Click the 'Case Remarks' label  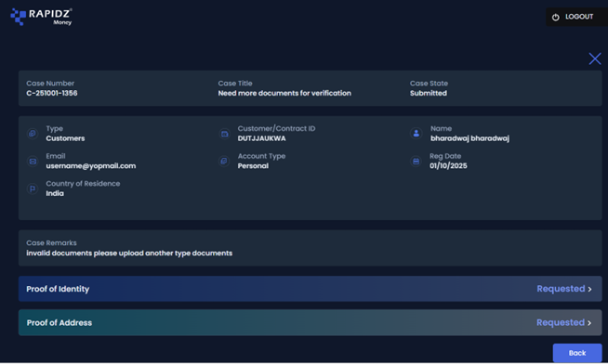point(51,242)
